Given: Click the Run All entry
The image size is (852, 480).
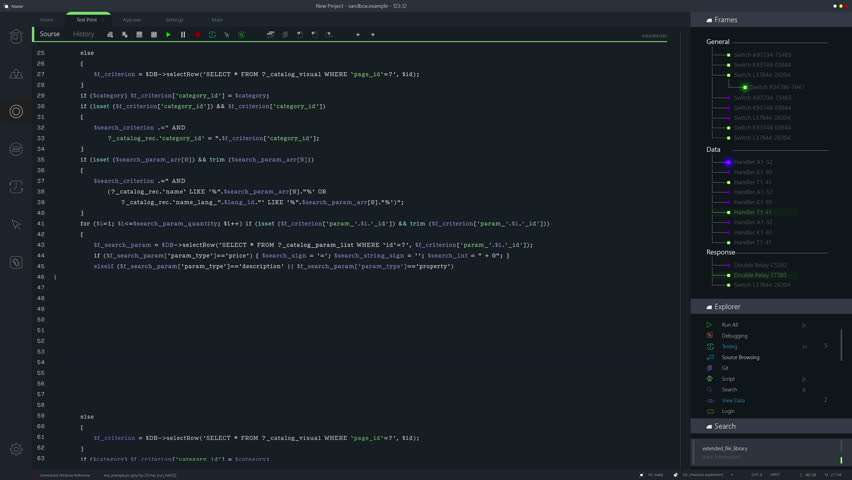Looking at the screenshot, I should [730, 325].
